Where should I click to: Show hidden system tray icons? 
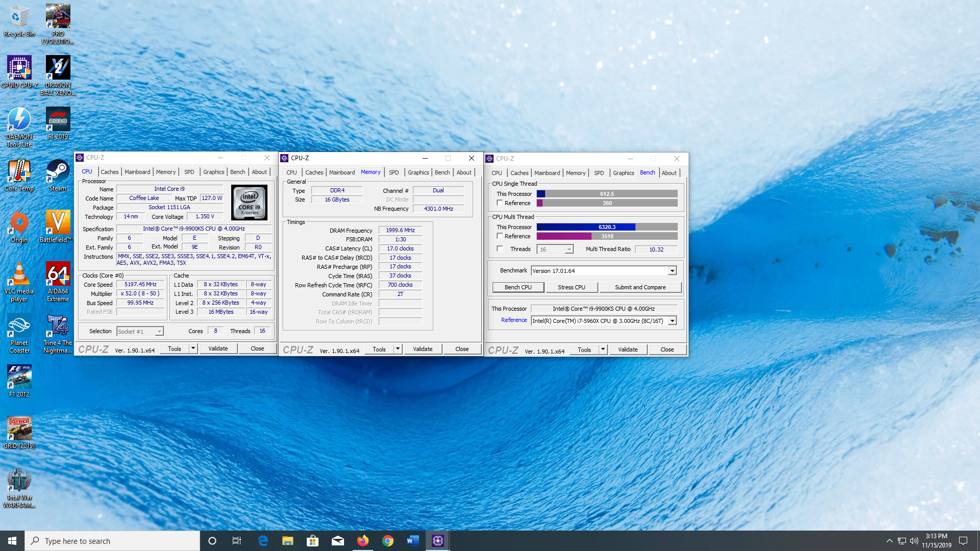[890, 541]
